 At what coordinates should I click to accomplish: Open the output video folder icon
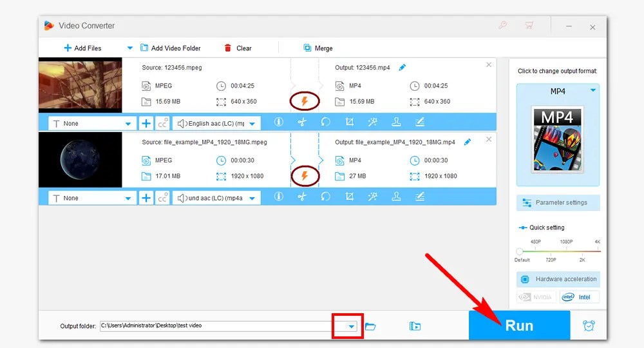(x=415, y=326)
